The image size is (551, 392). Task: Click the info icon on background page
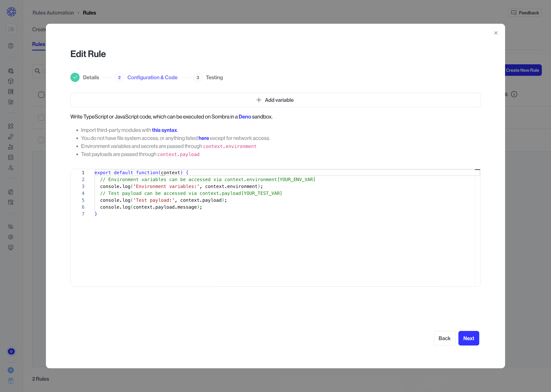click(514, 94)
